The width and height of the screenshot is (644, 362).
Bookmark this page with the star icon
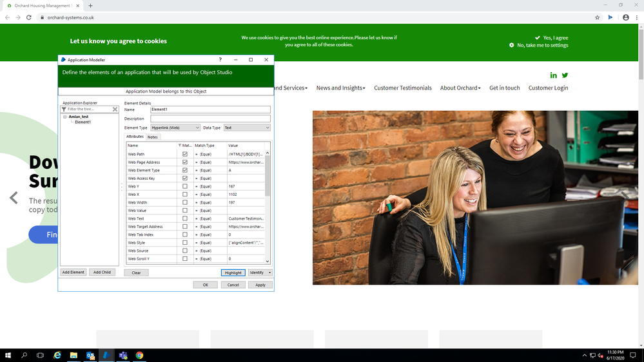point(598,17)
